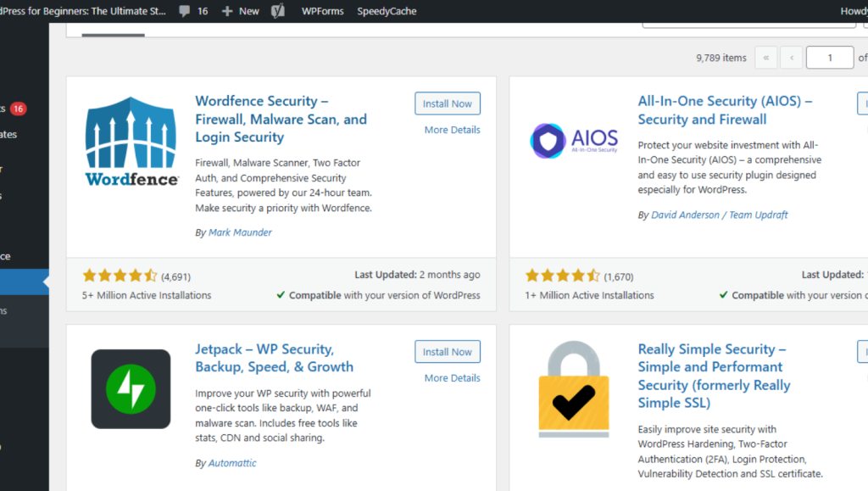This screenshot has width=868, height=491.
Task: Click the previous-page chevron button
Action: [x=791, y=57]
